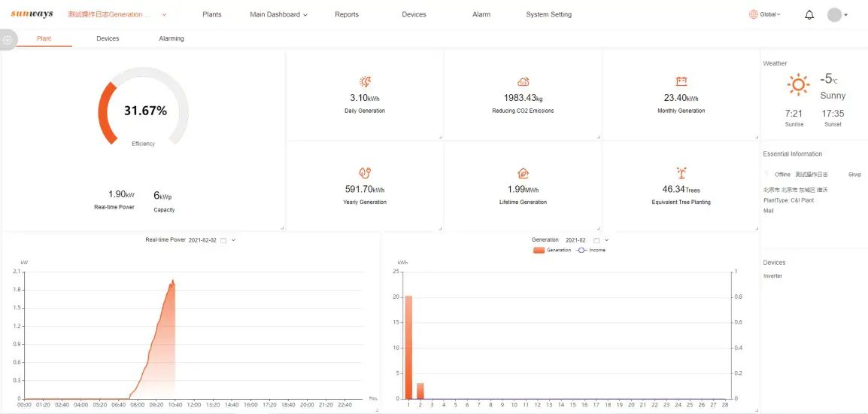Click 1.99MWh Lifetime Generation value
Image resolution: width=868 pixels, height=414 pixels.
[x=523, y=190]
